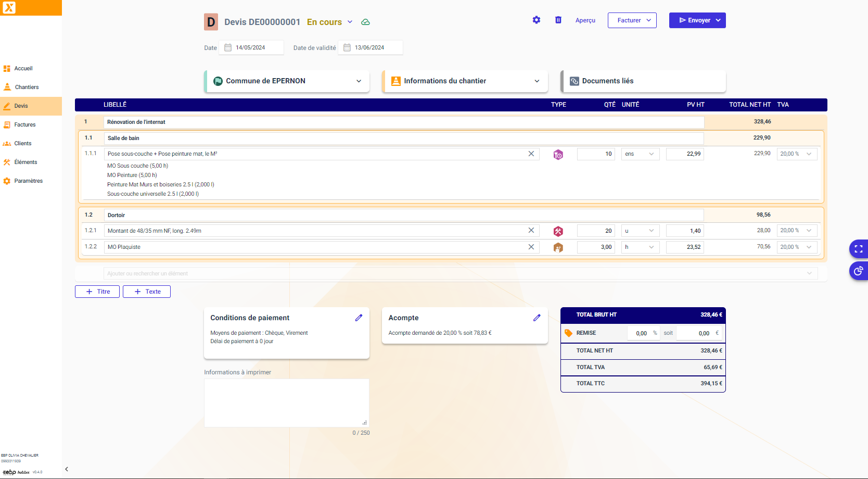Image resolution: width=868 pixels, height=479 pixels.
Task: Expand Commune de EPERNON panel
Action: 359,81
